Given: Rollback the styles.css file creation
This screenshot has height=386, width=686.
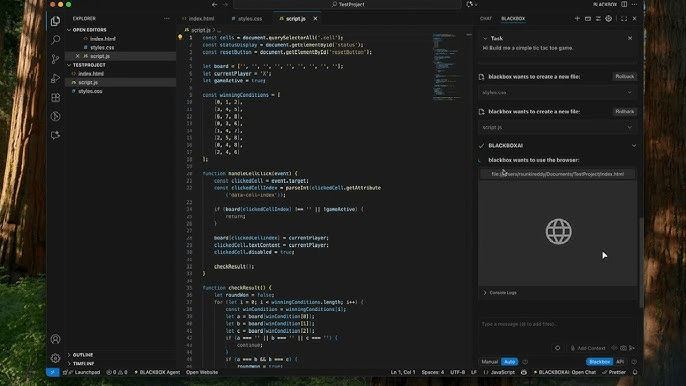Looking at the screenshot, I should pyautogui.click(x=624, y=76).
